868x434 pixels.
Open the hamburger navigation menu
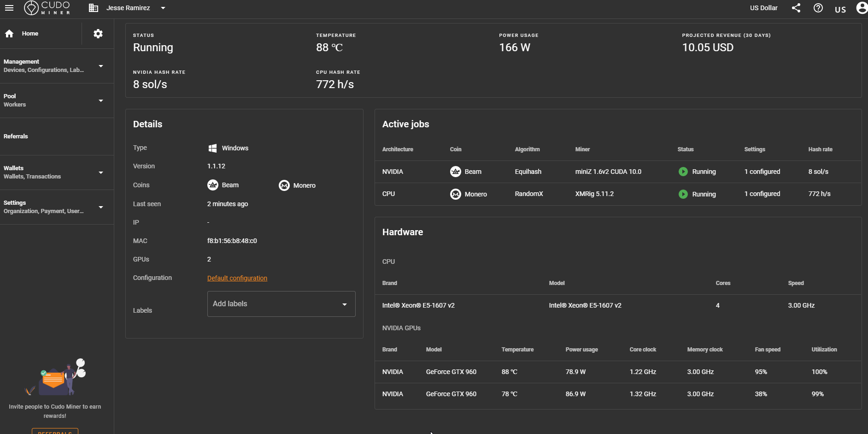tap(9, 8)
